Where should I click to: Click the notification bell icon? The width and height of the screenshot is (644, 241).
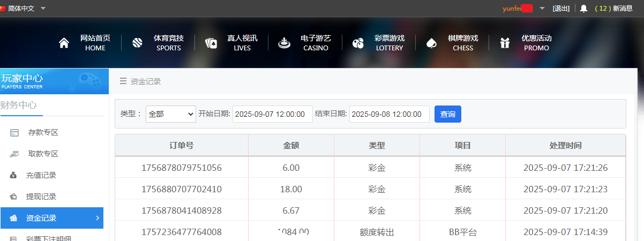click(584, 9)
